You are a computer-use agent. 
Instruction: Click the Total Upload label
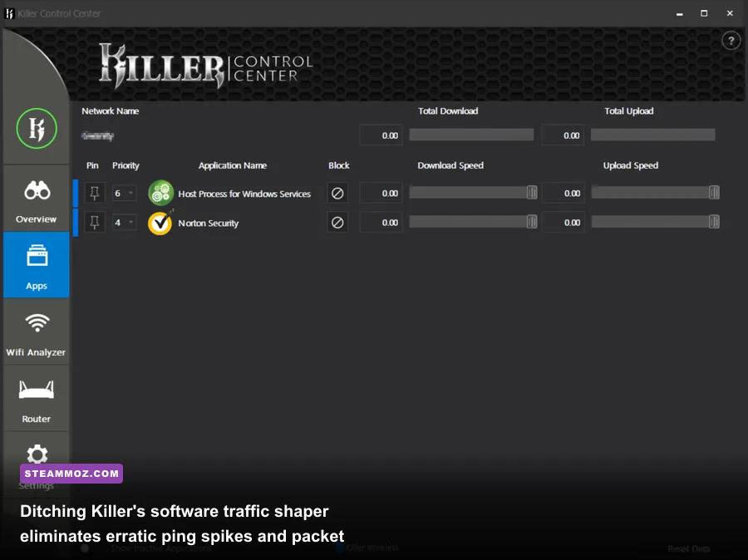pos(629,111)
